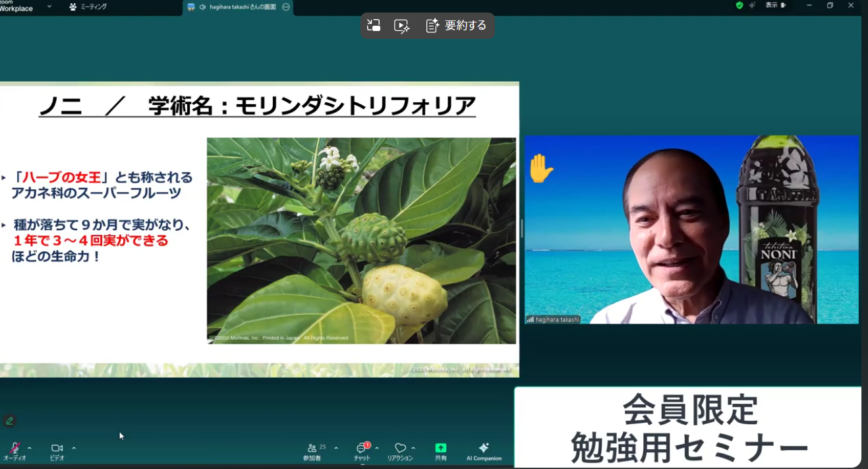Screen dimensions: 868x469
Task: Unmute the microphone with the オーディオ button
Action: coord(14,449)
